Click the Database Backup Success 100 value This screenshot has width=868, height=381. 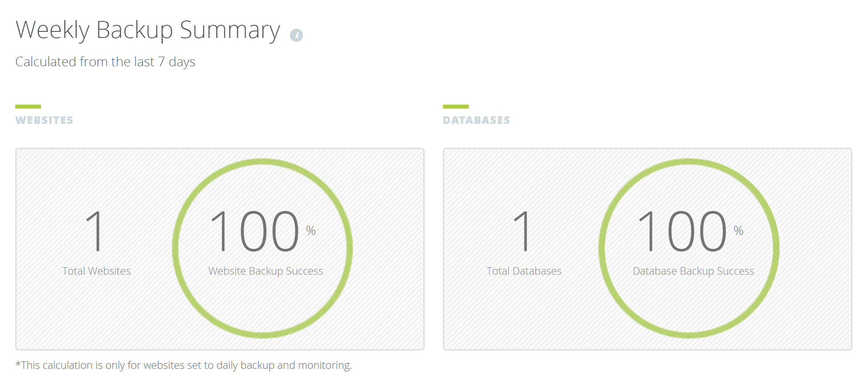[682, 231]
